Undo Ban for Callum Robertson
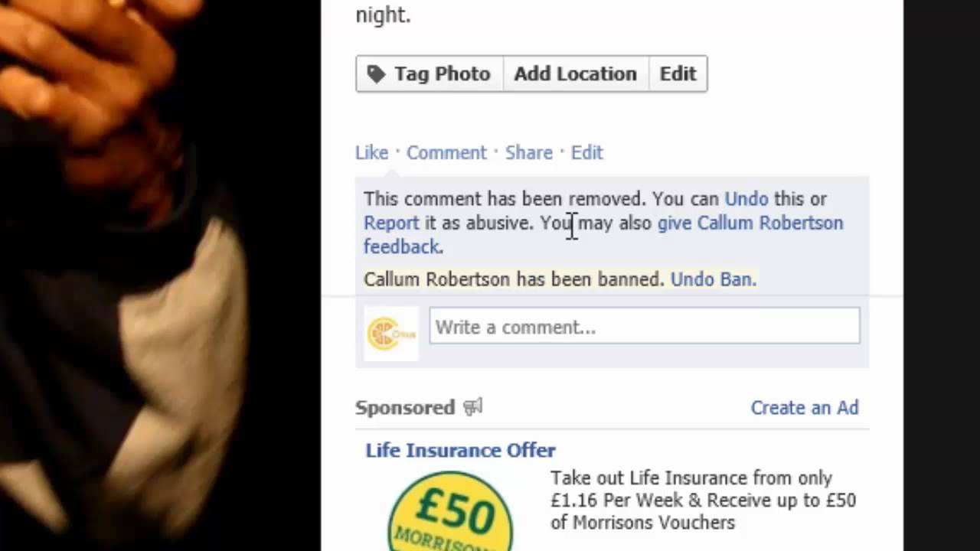This screenshot has width=980, height=551. pyautogui.click(x=712, y=279)
